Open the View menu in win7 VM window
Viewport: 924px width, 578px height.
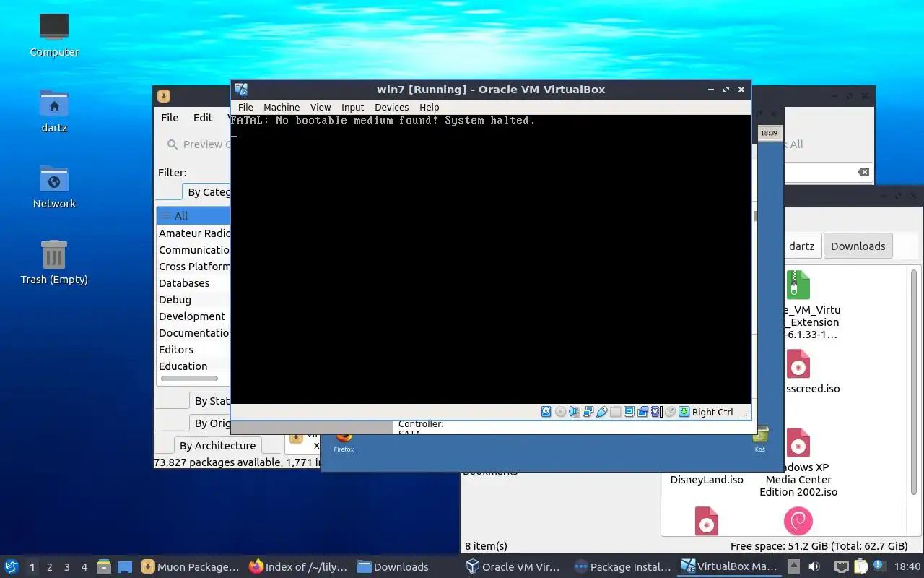(321, 107)
